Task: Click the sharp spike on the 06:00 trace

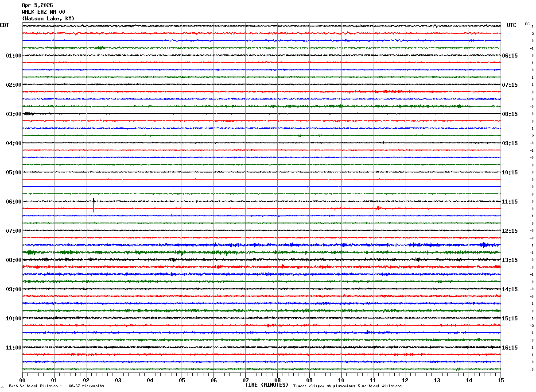Action: (94, 204)
